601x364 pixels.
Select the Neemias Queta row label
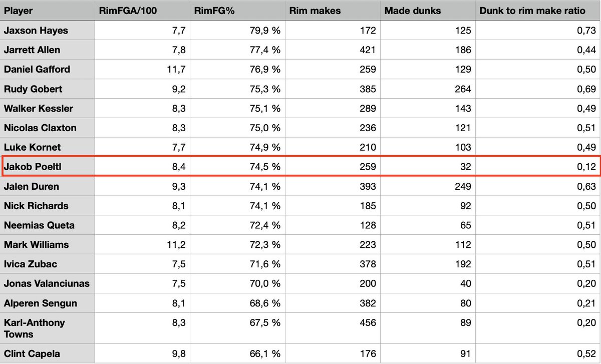click(x=48, y=225)
